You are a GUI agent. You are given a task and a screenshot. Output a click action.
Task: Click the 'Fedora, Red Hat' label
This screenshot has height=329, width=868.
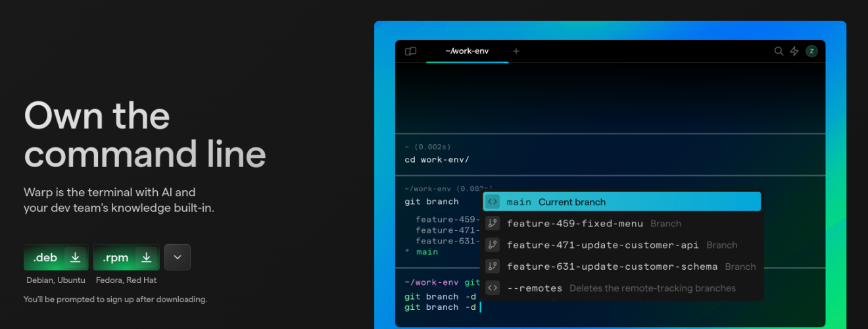(x=128, y=280)
